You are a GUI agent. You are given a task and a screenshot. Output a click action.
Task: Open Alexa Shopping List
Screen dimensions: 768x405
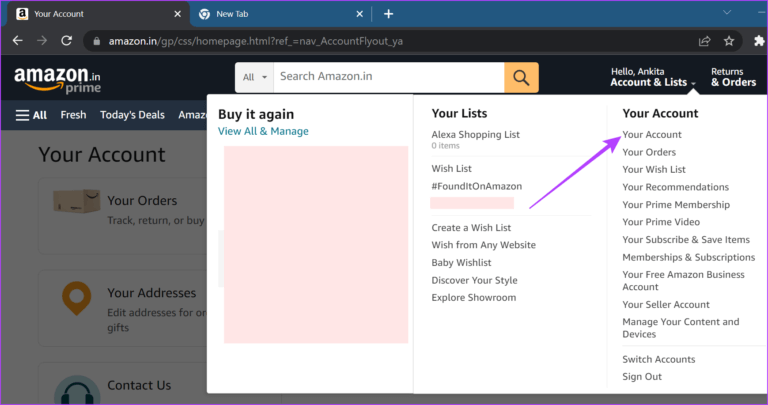(x=476, y=135)
